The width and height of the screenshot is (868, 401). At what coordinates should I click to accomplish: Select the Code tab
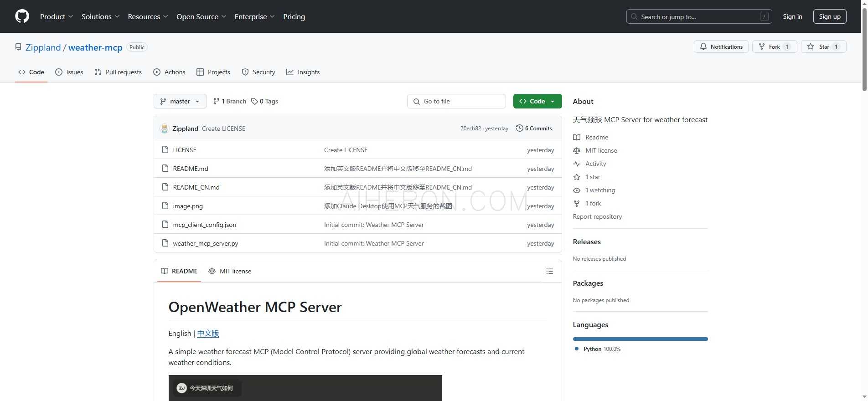tap(31, 72)
